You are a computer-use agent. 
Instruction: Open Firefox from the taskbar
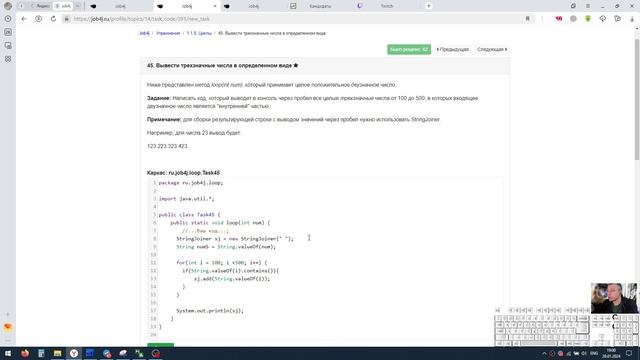(24, 353)
